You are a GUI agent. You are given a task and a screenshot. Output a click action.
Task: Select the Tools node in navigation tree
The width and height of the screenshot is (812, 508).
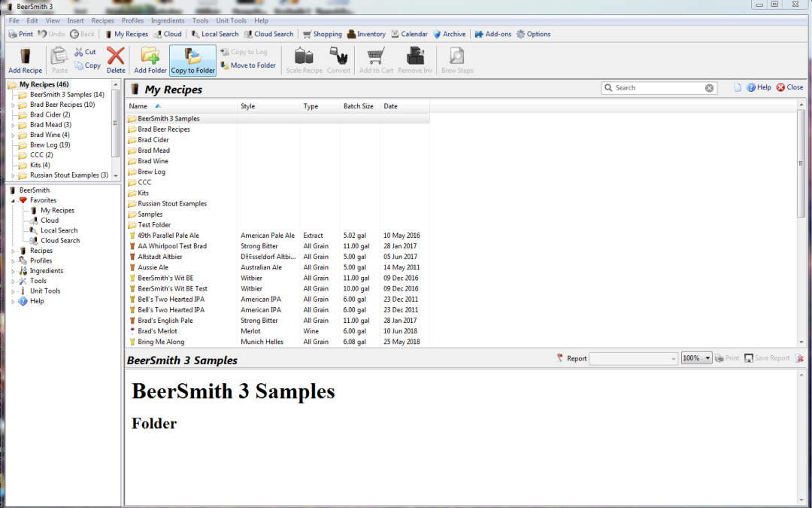click(x=38, y=281)
